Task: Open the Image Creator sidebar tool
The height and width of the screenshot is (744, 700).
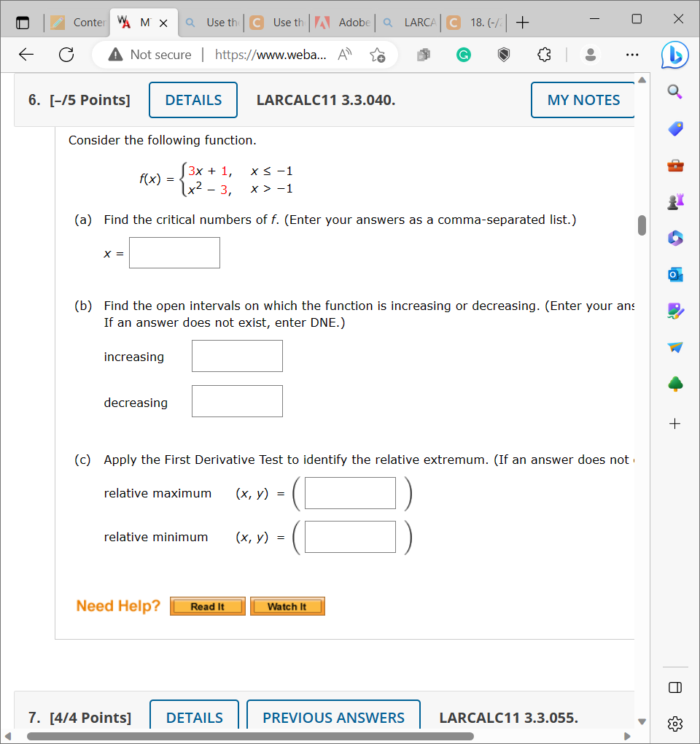Action: click(674, 311)
